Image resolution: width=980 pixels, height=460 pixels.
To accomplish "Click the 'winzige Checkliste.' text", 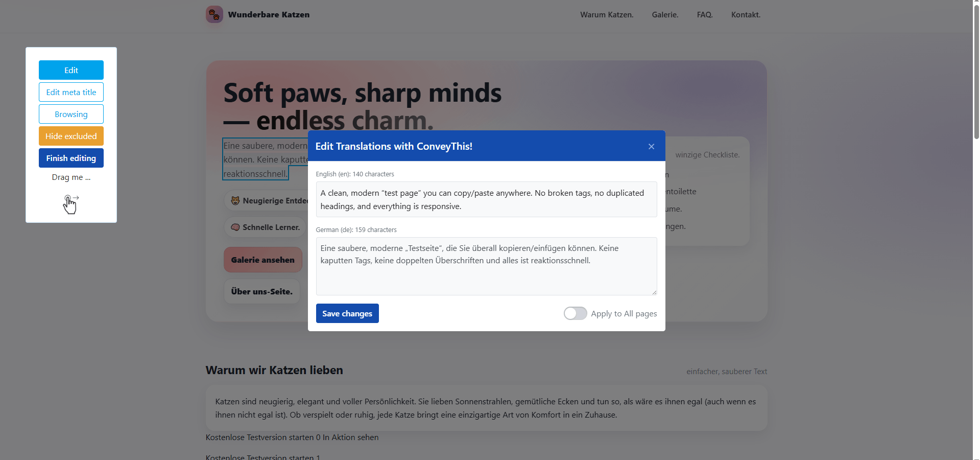I will pos(707,155).
